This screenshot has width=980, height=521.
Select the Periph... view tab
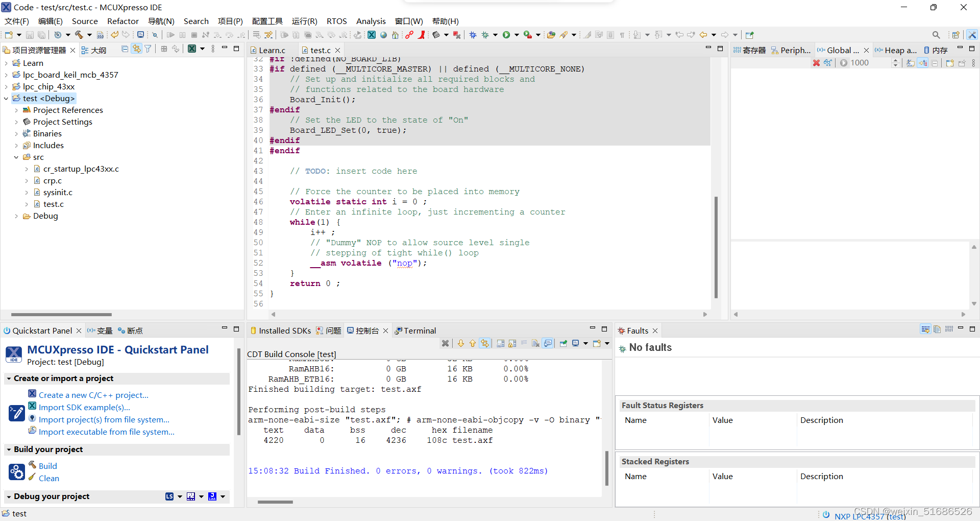(791, 50)
